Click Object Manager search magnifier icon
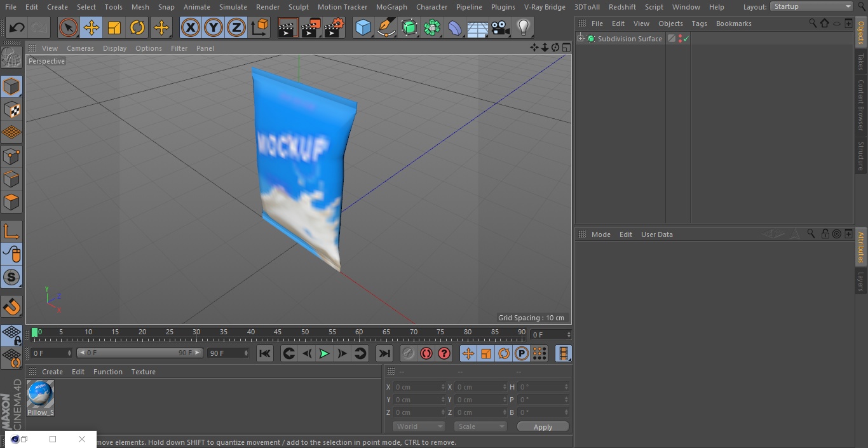The image size is (868, 448). 812,23
